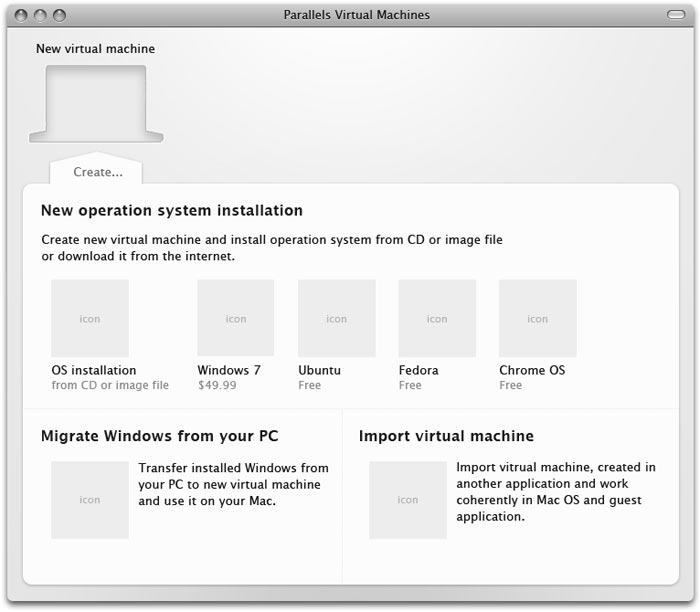
Task: Open the Create... tab
Action: (x=97, y=172)
